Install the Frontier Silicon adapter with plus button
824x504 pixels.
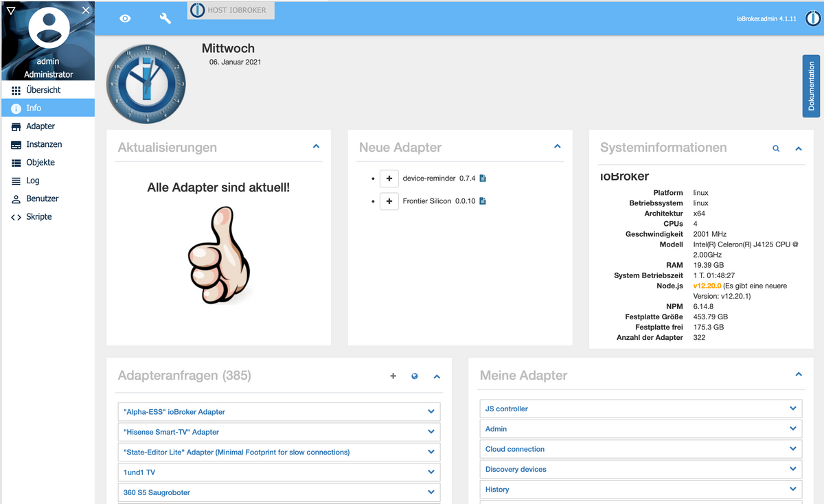(389, 201)
